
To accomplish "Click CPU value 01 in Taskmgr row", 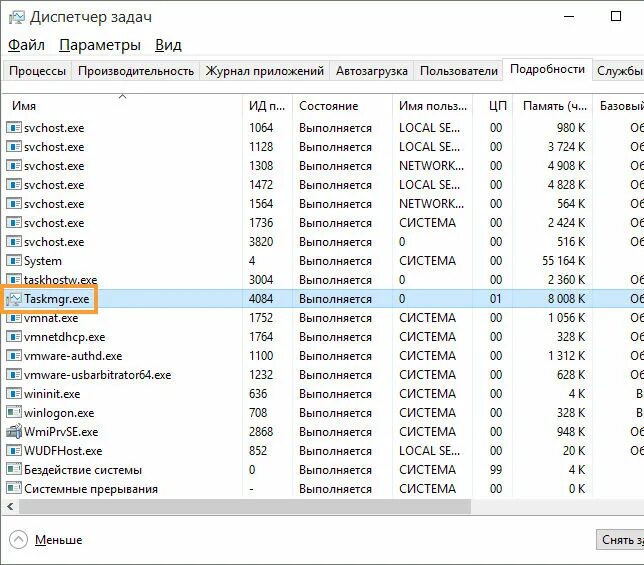I will point(496,299).
